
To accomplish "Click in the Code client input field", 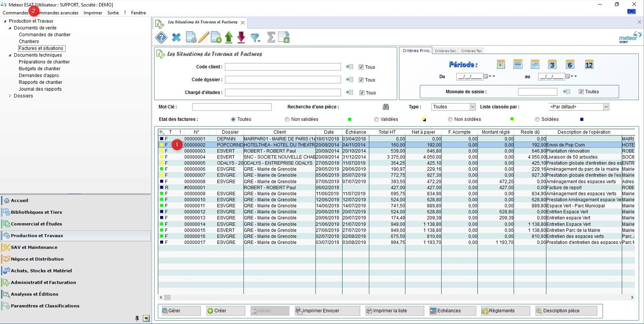I will tap(283, 67).
